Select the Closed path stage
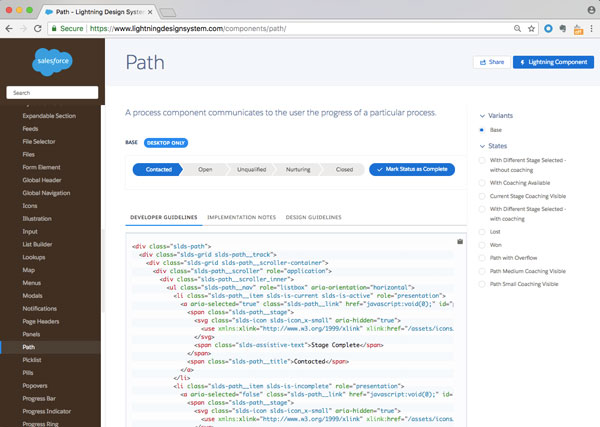 click(x=344, y=169)
